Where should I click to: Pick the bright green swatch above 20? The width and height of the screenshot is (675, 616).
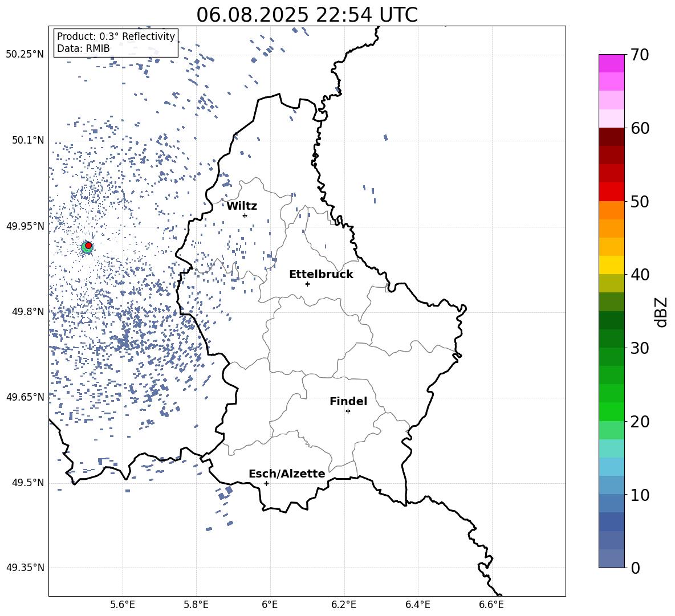[612, 411]
